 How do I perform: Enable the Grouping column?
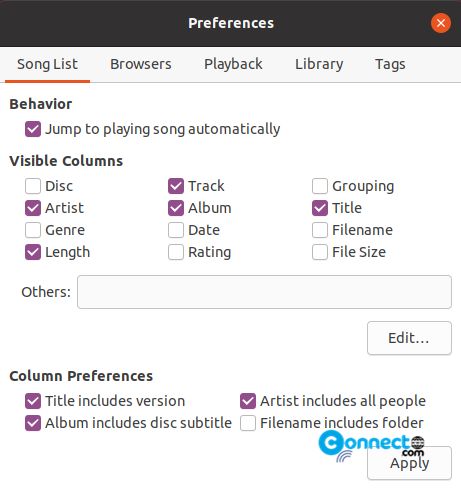(320, 186)
